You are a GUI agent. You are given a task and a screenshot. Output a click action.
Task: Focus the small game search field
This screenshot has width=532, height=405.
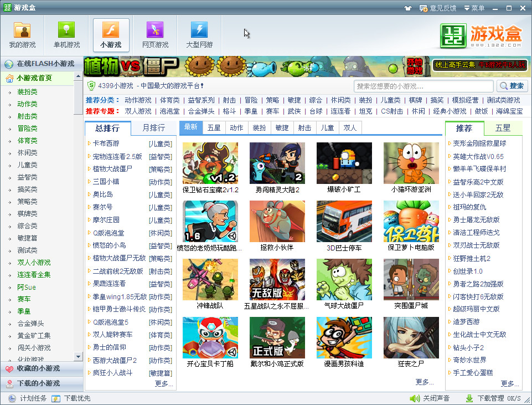423,86
